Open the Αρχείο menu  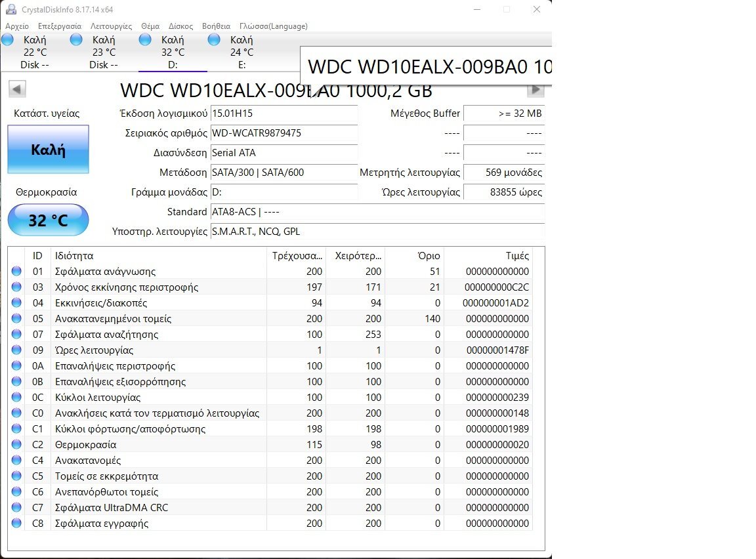coord(17,26)
